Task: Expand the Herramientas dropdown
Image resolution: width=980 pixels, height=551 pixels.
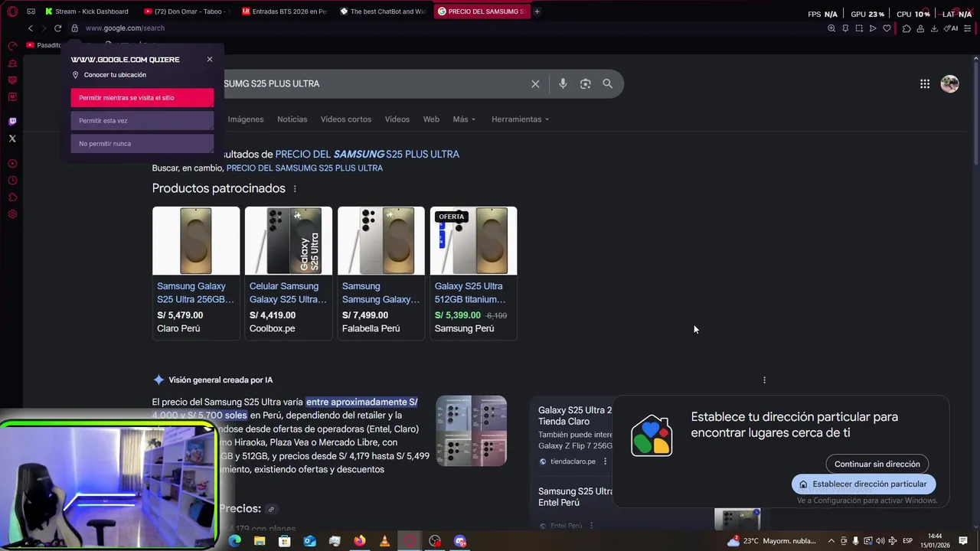Action: click(521, 119)
